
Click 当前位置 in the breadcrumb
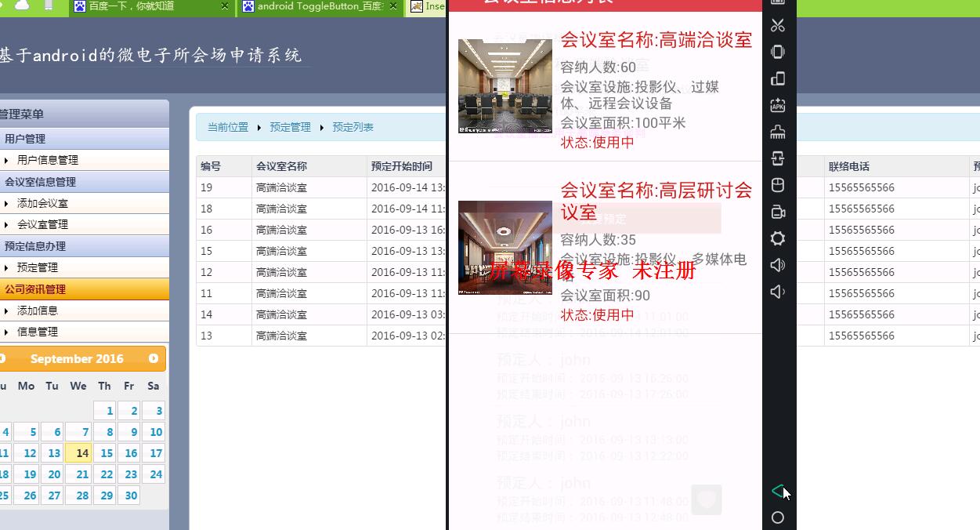(x=228, y=127)
